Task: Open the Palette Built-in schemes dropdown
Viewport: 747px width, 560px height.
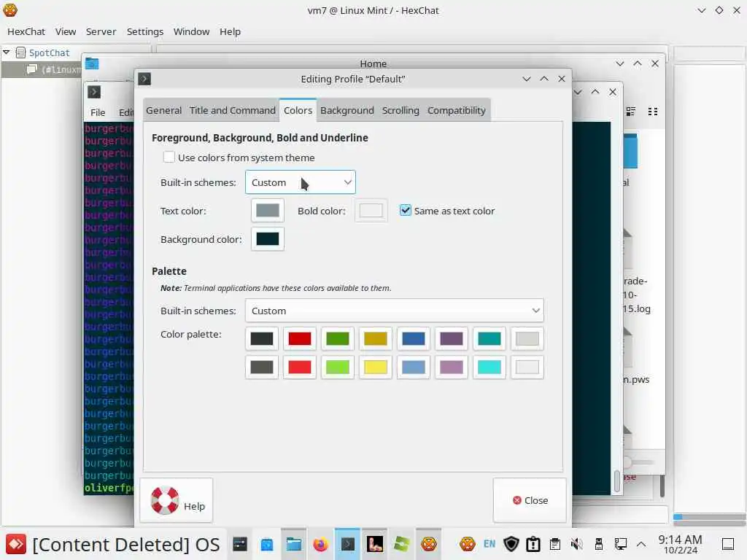Action: [395, 311]
